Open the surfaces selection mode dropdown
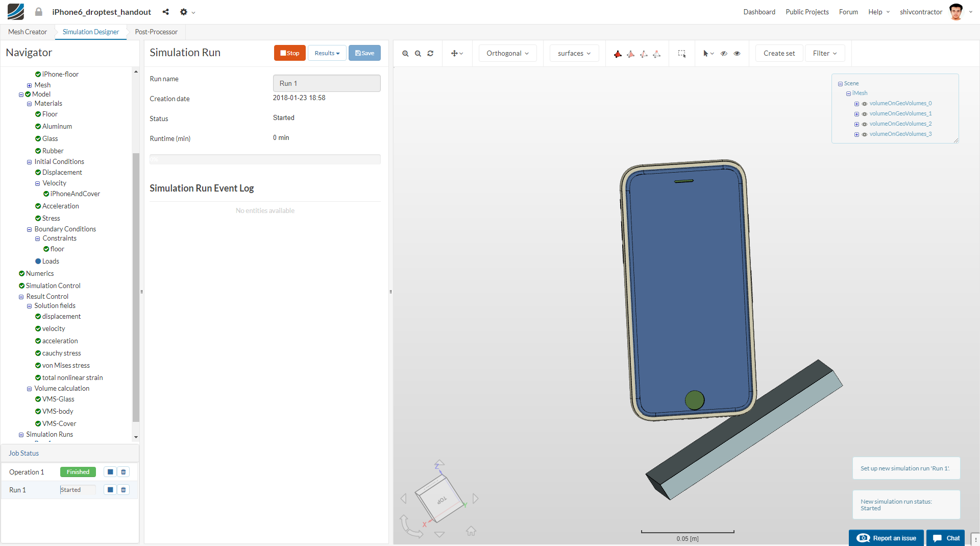 pos(574,53)
